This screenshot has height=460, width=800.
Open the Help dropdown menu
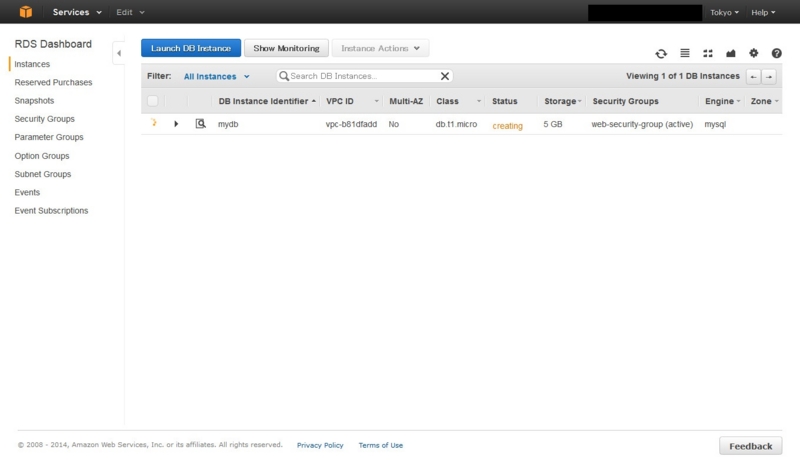click(x=763, y=12)
